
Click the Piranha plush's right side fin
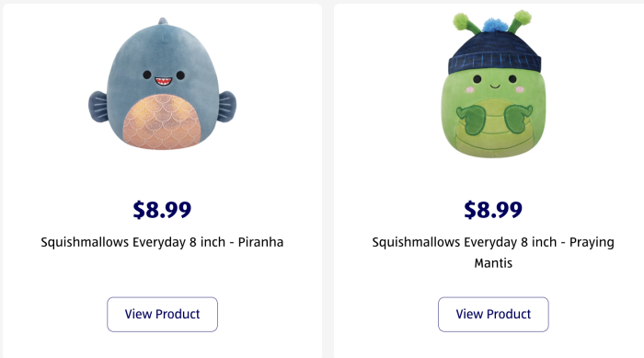point(226,107)
